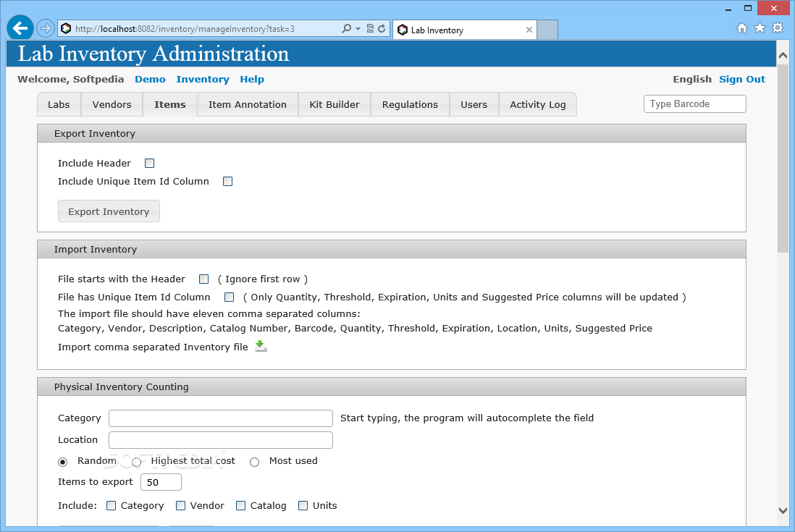Select Highest total cost radio button
This screenshot has height=532, width=795.
pyautogui.click(x=136, y=462)
